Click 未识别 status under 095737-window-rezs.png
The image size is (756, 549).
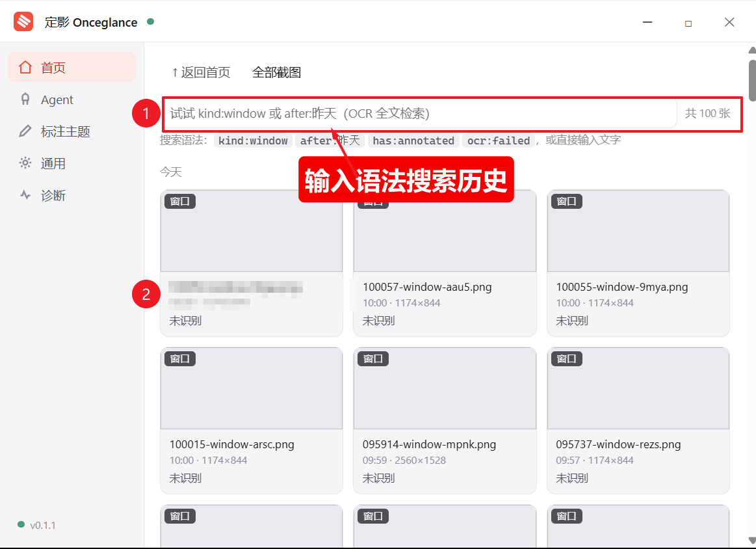tap(572, 478)
